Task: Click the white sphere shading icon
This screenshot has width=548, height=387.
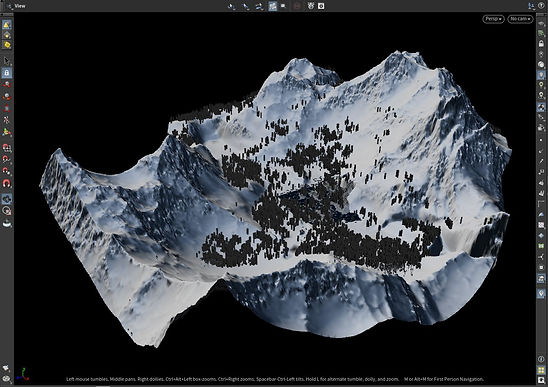Action: 541,64
